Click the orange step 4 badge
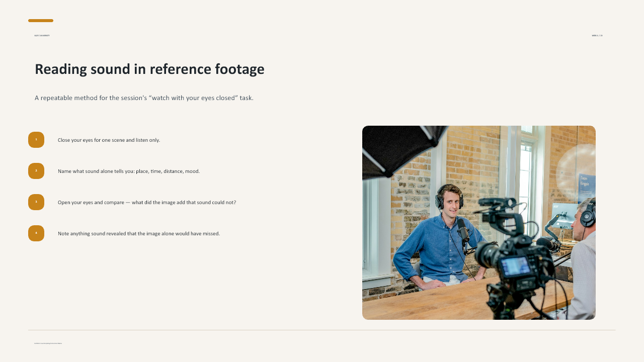 click(x=36, y=233)
